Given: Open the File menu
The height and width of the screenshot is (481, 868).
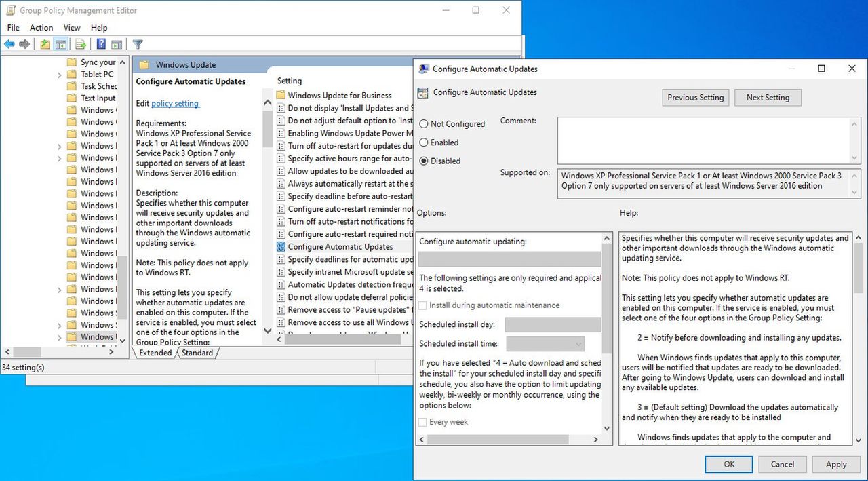Looking at the screenshot, I should tap(14, 28).
